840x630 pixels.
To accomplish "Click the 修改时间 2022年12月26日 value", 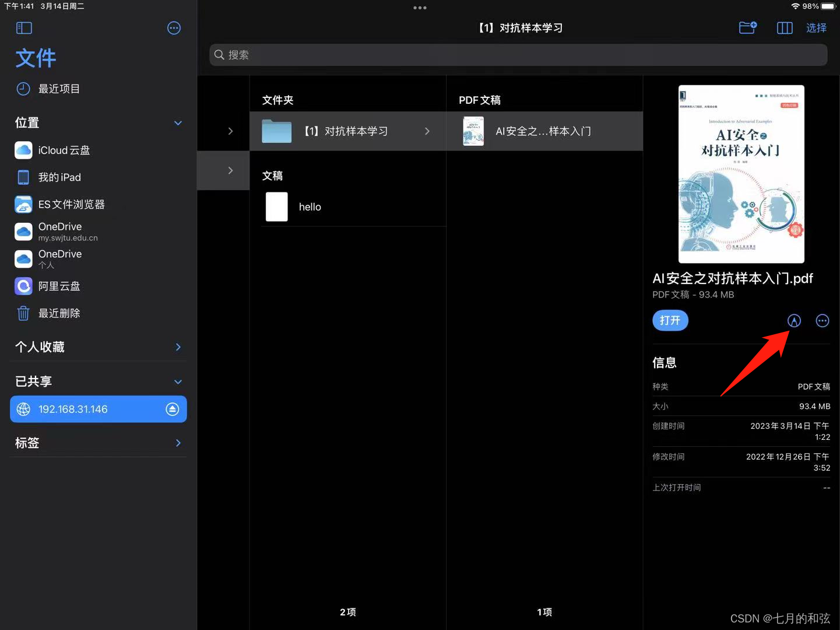I will tap(788, 462).
